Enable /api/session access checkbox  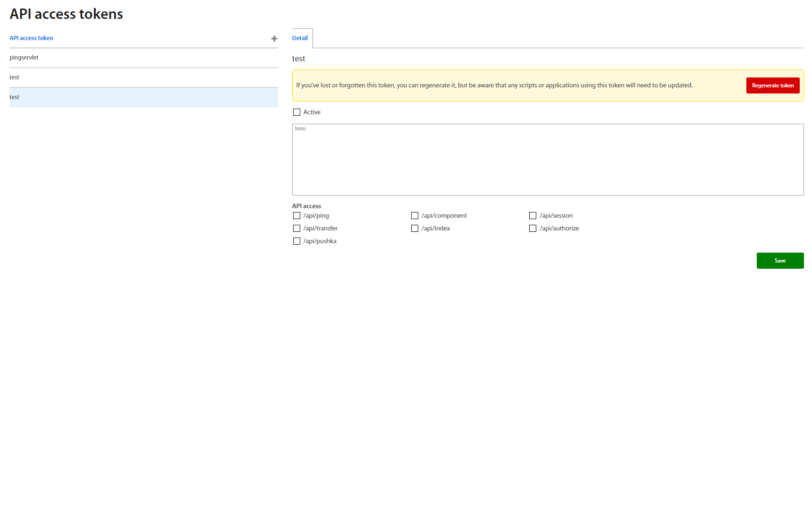click(x=533, y=216)
